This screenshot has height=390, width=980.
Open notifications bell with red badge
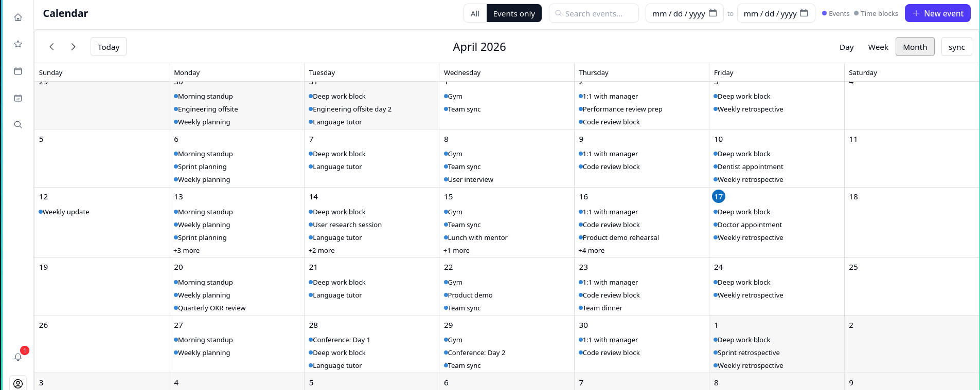[18, 357]
